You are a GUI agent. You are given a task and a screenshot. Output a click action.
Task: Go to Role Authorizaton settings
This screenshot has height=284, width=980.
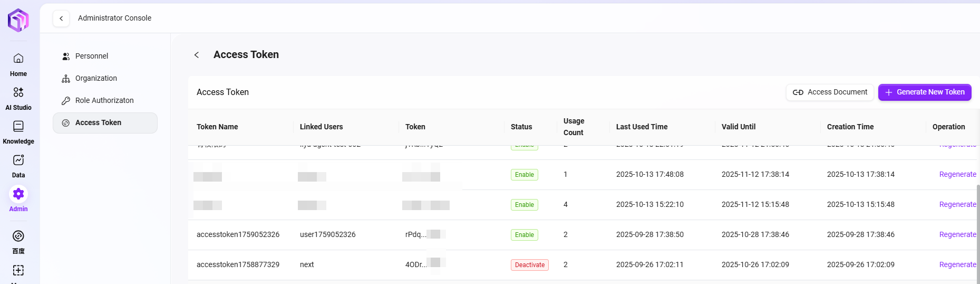tap(104, 100)
